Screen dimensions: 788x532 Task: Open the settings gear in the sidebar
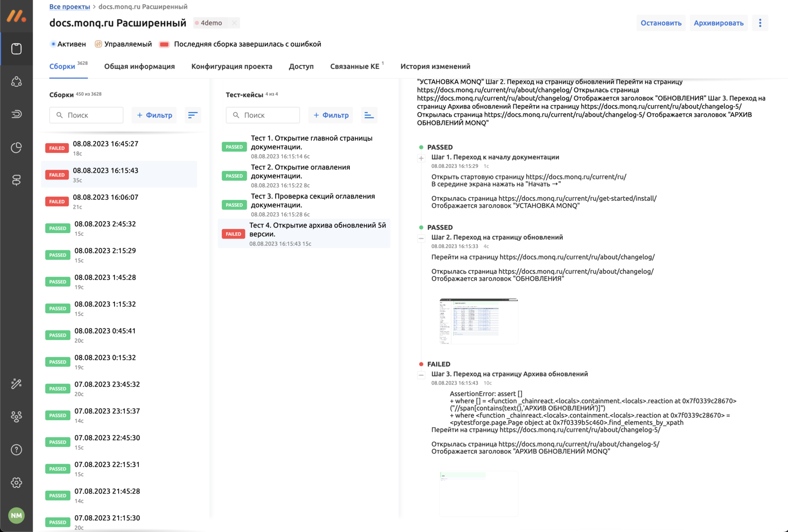click(16, 482)
